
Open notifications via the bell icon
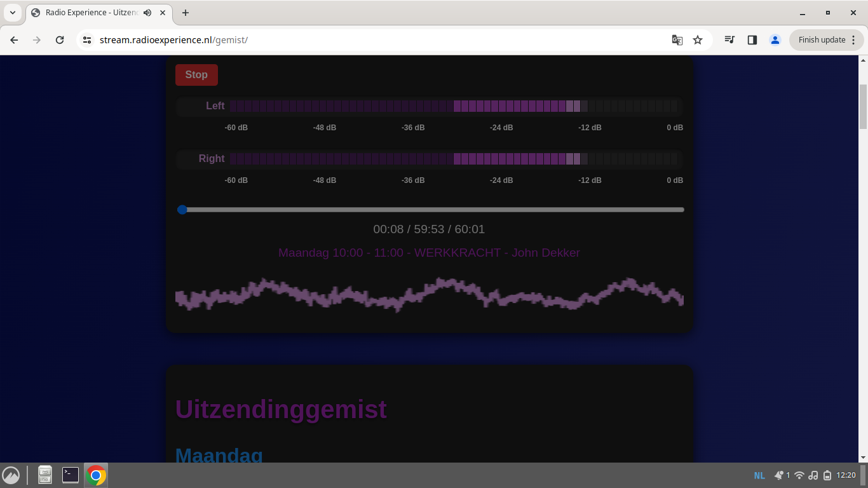pos(778,475)
